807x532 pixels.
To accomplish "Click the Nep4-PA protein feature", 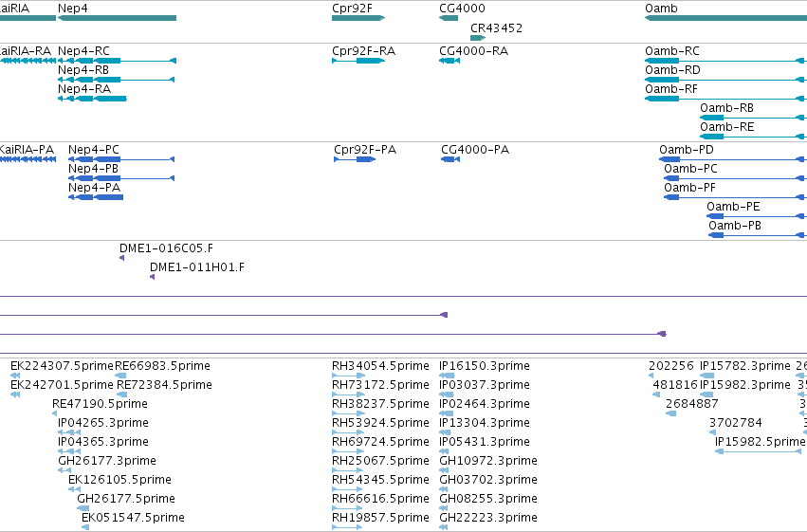I will 96,197.
